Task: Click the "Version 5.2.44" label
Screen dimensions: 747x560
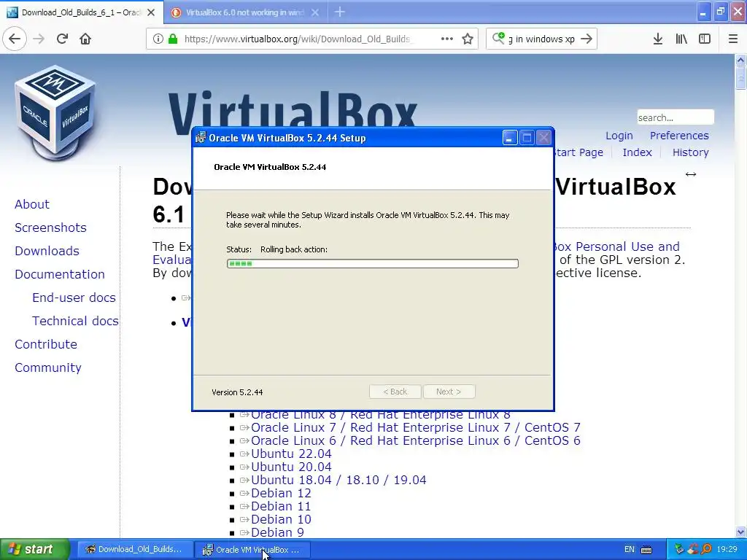Action: point(237,392)
